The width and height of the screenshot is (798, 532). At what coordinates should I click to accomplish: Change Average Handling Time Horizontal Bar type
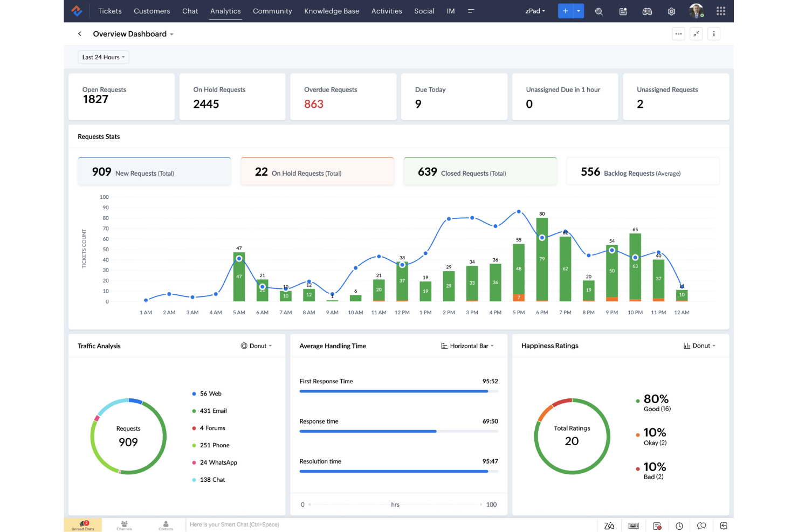(x=467, y=346)
